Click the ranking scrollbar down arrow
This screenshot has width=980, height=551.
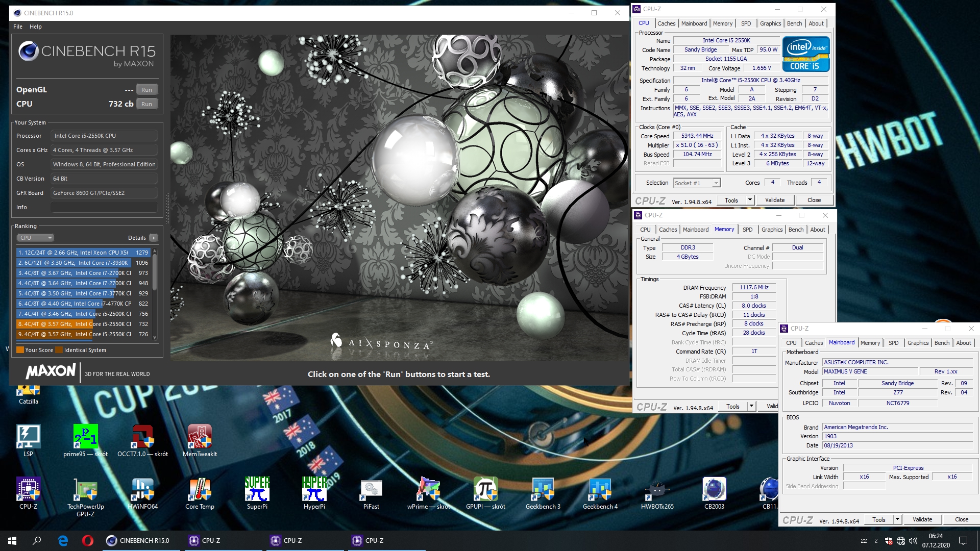155,338
